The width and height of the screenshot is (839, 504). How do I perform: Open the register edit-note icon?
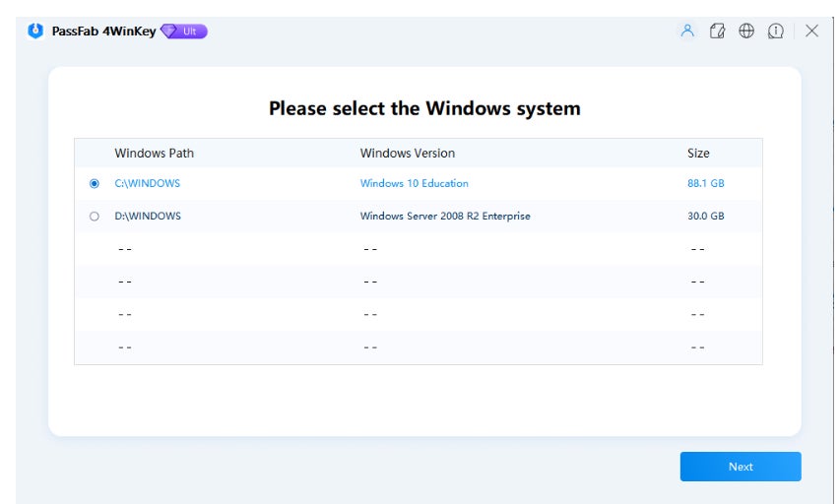click(x=717, y=31)
